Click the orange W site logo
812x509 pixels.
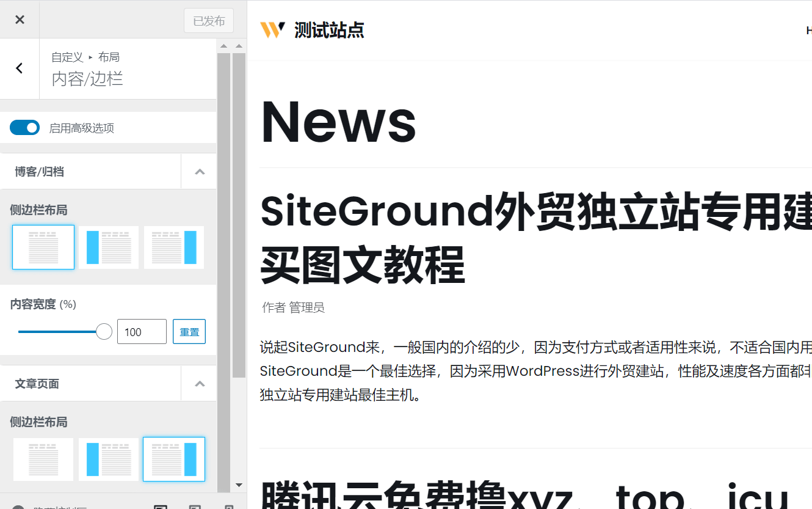tap(272, 30)
